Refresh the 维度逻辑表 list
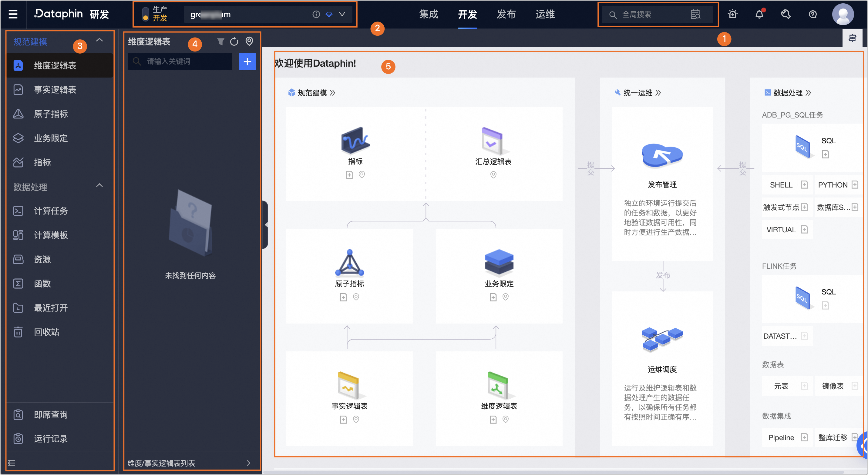Image resolution: width=868 pixels, height=475 pixels. [234, 41]
